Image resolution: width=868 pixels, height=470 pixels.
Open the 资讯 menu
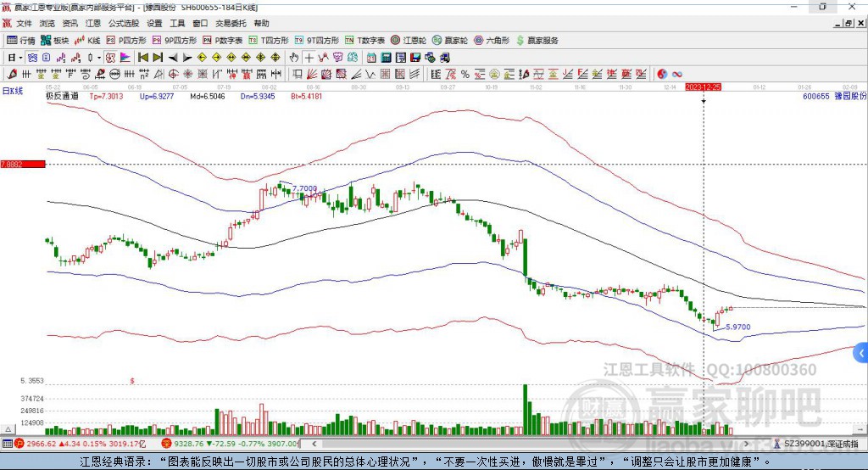[x=70, y=23]
